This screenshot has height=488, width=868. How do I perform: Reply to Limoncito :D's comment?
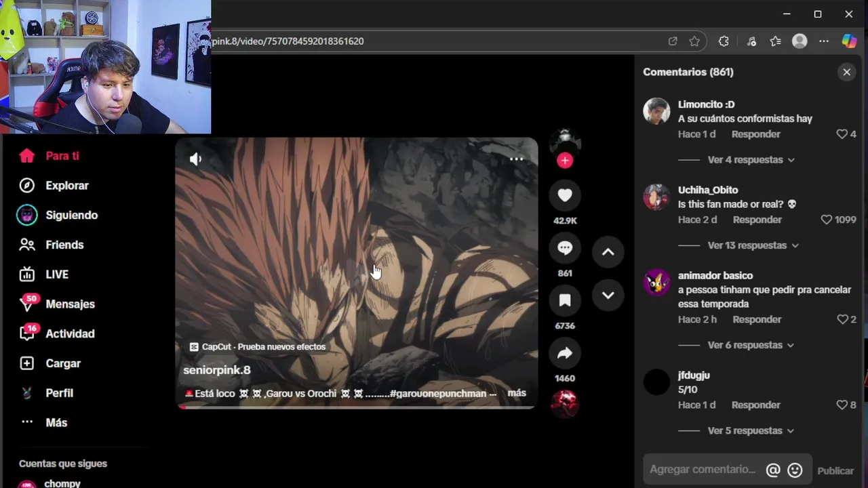point(755,134)
